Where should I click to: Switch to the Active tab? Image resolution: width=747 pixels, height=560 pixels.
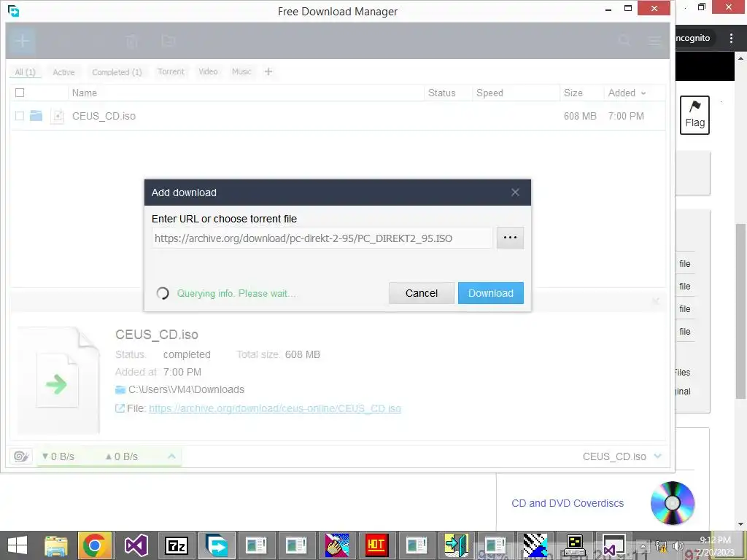[64, 72]
